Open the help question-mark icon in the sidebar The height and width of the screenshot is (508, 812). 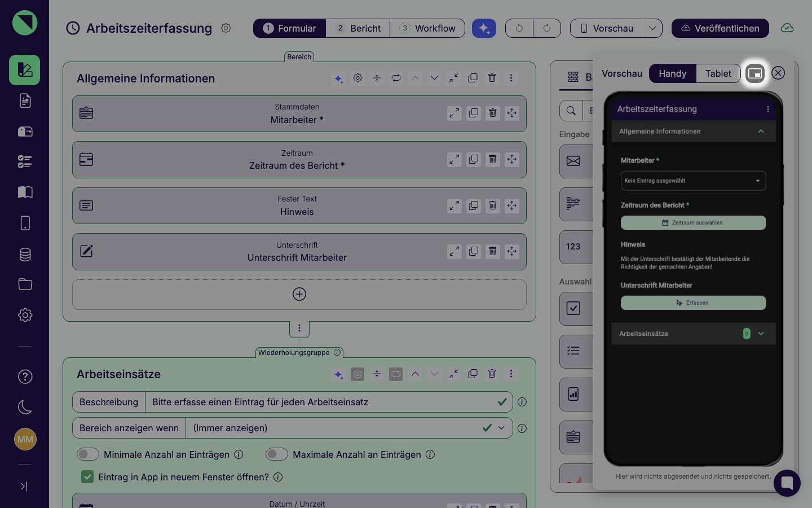[x=25, y=376]
